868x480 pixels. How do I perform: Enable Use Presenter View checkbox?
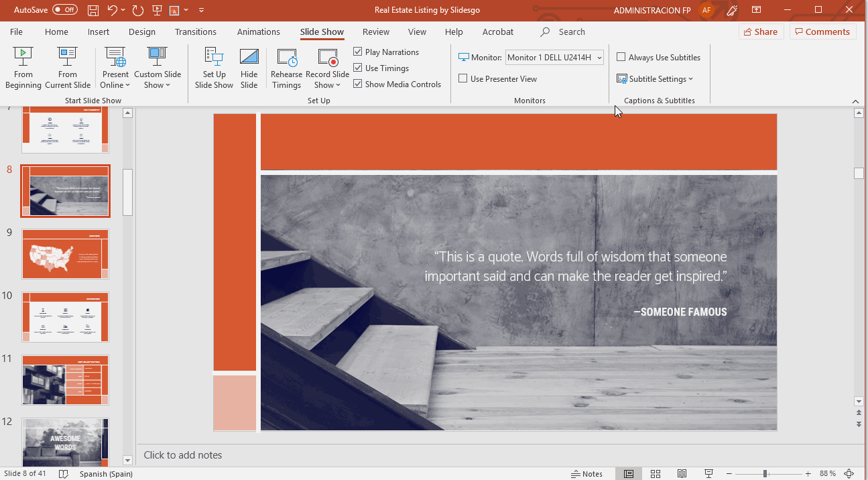(x=463, y=79)
